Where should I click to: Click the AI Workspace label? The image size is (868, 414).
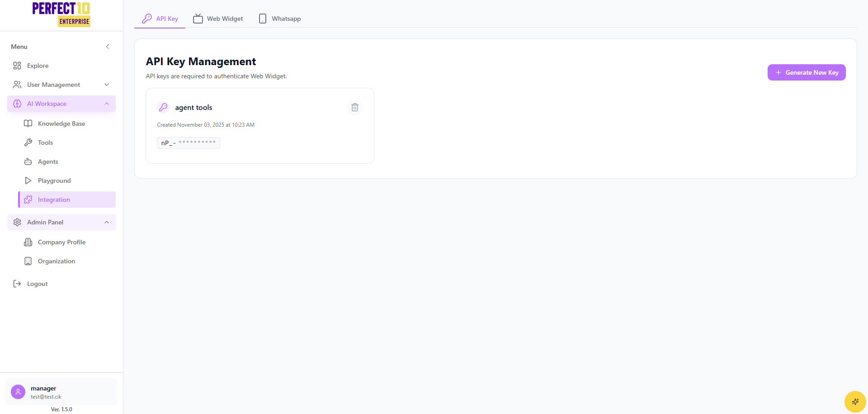pos(47,104)
